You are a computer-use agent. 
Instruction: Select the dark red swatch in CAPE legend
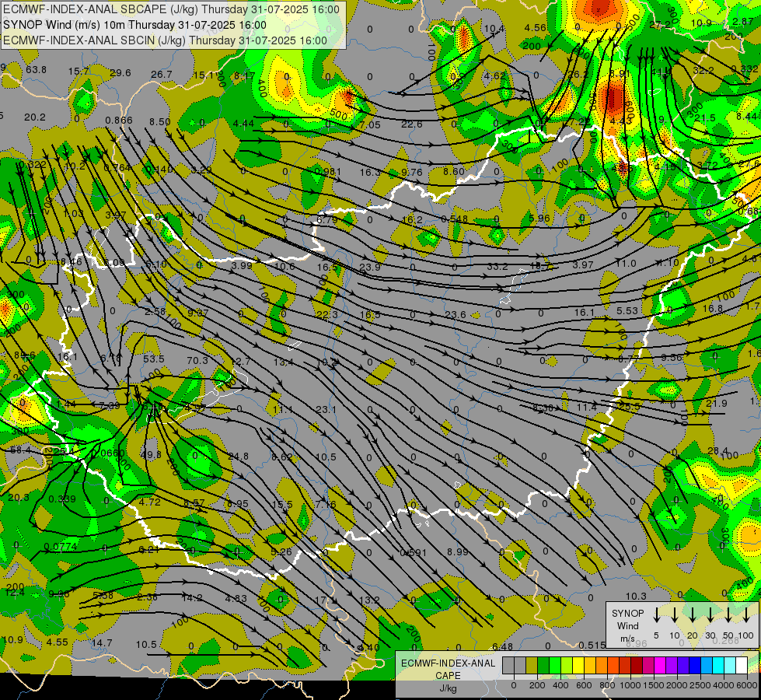637,666
